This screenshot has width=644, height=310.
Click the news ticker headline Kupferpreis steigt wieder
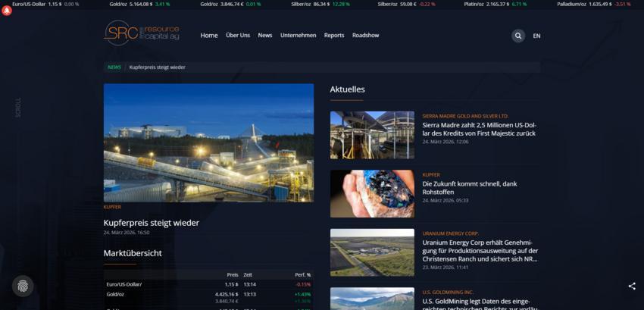click(x=157, y=67)
